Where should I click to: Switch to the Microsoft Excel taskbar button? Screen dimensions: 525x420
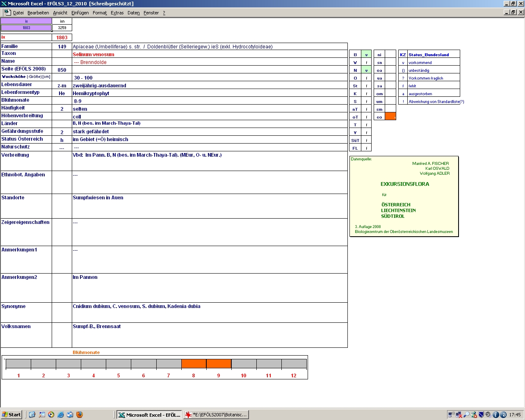pyautogui.click(x=149, y=415)
